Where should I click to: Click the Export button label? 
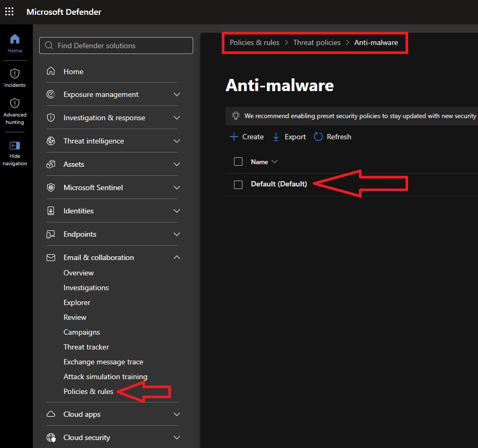[x=295, y=137]
